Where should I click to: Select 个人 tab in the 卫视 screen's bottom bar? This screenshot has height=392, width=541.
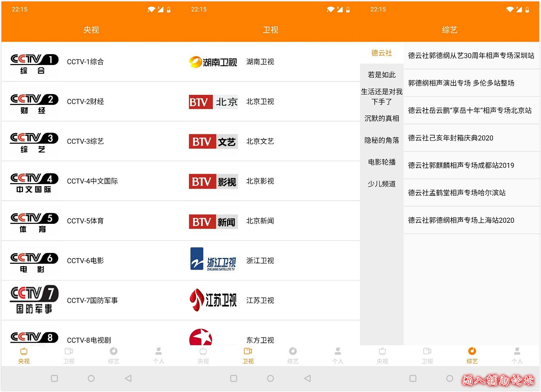338,356
